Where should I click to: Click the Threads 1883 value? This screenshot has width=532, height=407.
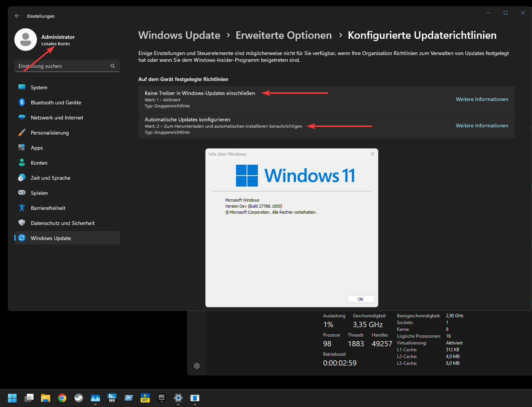click(356, 344)
